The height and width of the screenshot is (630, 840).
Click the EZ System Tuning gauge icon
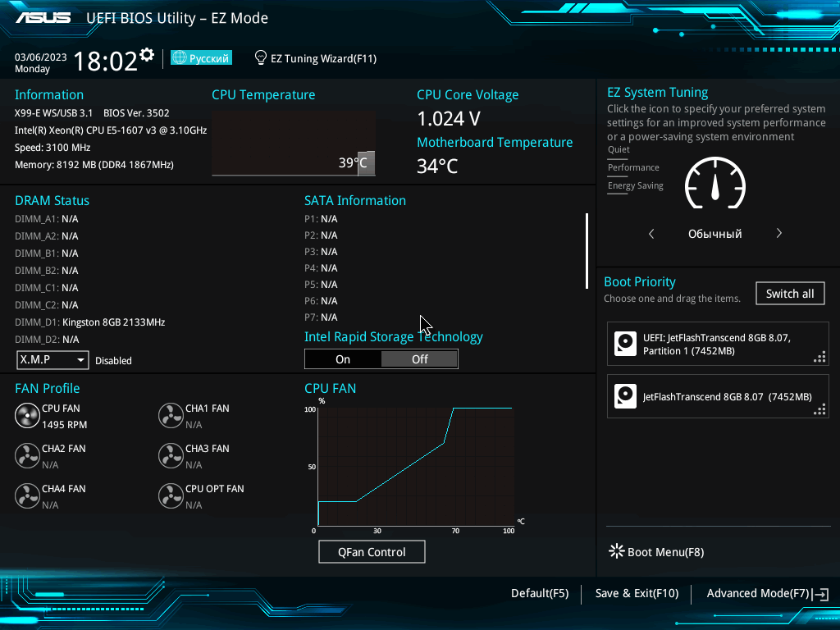714,183
